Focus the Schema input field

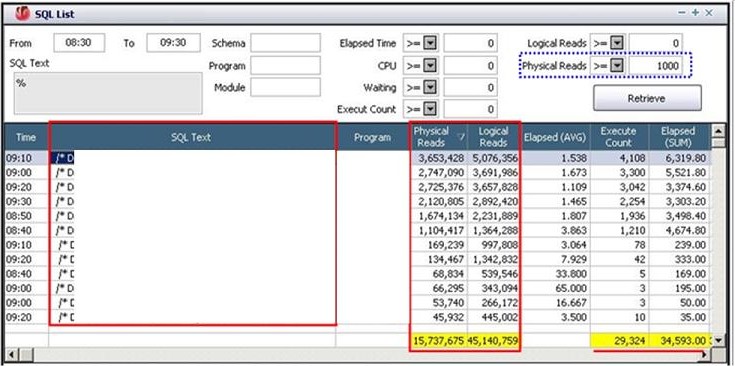point(285,43)
